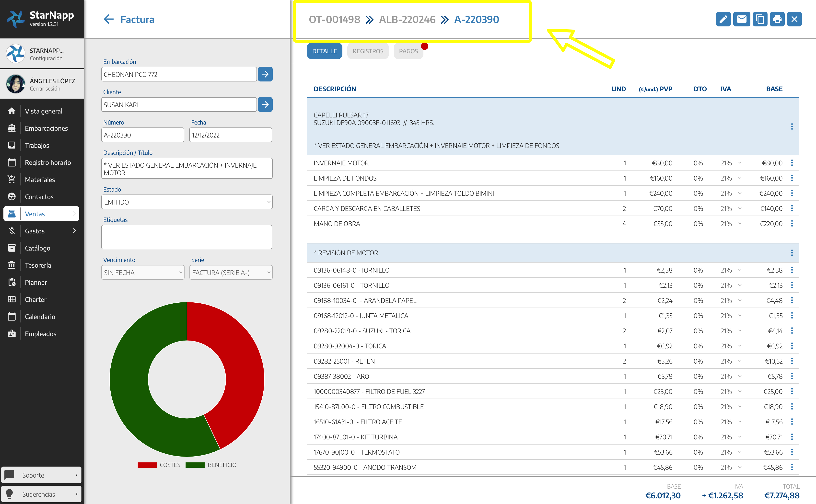816x504 pixels.
Task: Open the Vencimiento SIN FECHA dropdown
Action: pos(143,273)
